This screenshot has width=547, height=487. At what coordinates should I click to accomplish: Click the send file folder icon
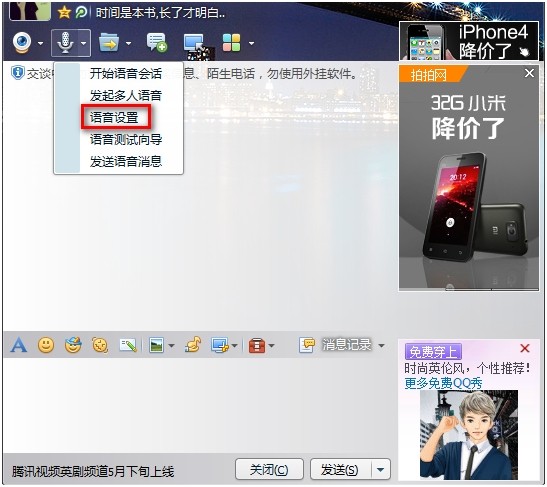(109, 43)
